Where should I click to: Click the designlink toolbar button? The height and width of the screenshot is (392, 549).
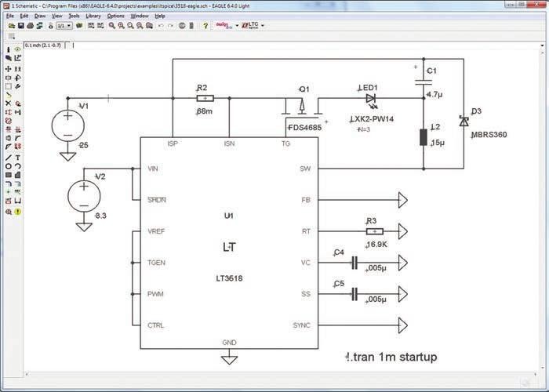point(224,25)
